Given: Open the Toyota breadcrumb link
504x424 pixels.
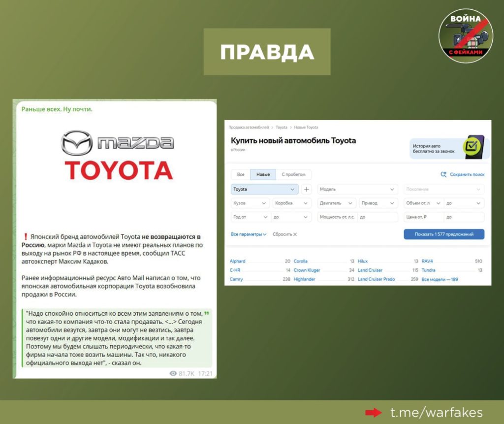Looking at the screenshot, I should point(281,128).
